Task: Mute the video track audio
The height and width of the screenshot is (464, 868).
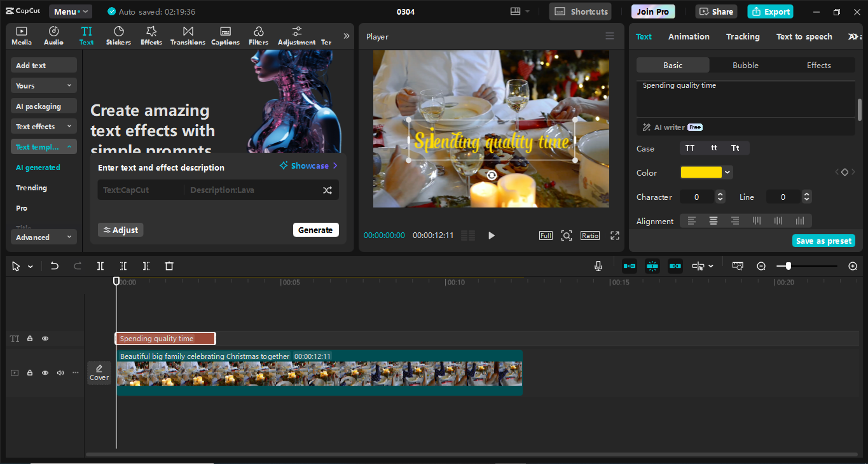Action: pyautogui.click(x=60, y=372)
